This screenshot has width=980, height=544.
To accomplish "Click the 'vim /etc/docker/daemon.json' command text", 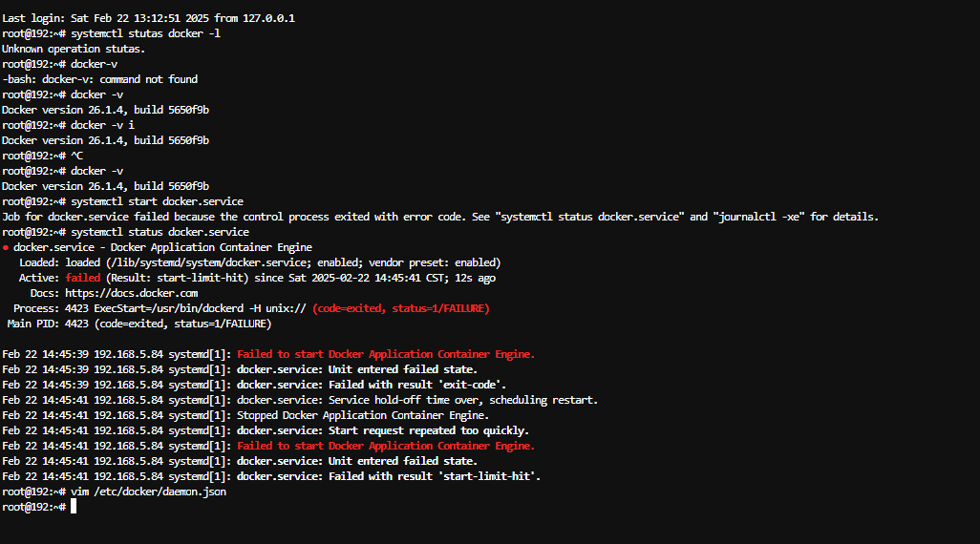I will [148, 492].
